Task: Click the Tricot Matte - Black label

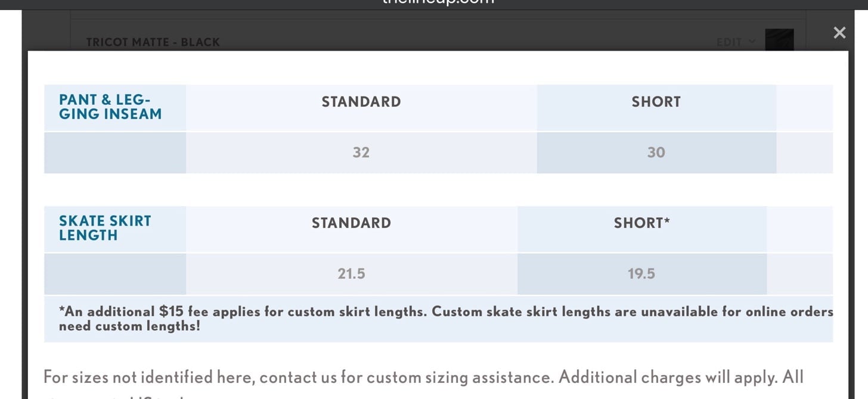Action: (x=153, y=42)
